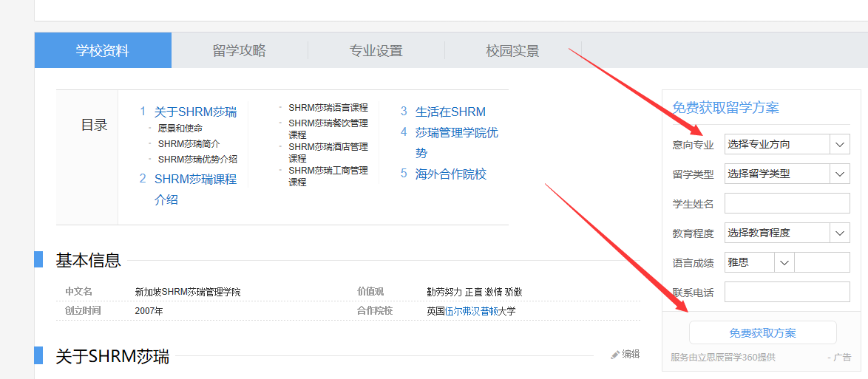The image size is (868, 379).
Task: Click the 新加坡SHRM莎瑞管理学院 value
Action: pyautogui.click(x=188, y=292)
